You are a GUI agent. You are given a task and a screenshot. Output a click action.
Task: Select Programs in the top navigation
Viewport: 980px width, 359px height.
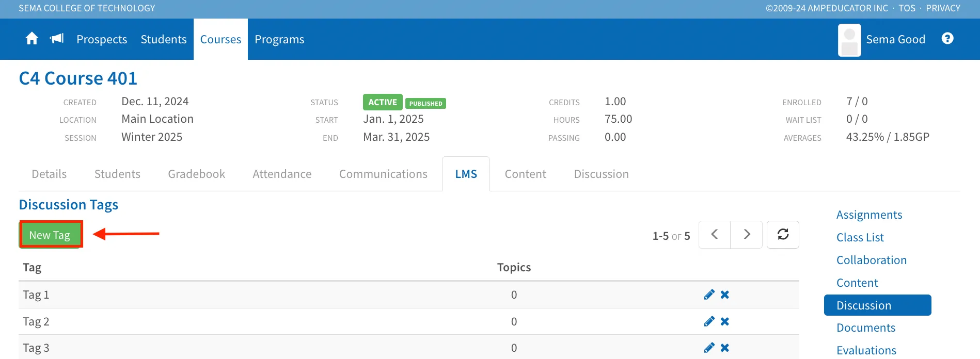click(279, 39)
